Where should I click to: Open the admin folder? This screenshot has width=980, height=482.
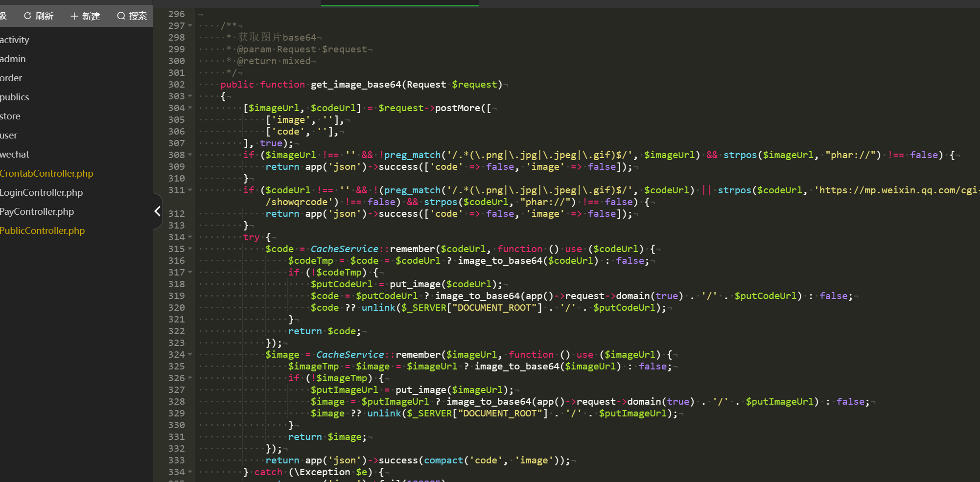click(x=13, y=59)
